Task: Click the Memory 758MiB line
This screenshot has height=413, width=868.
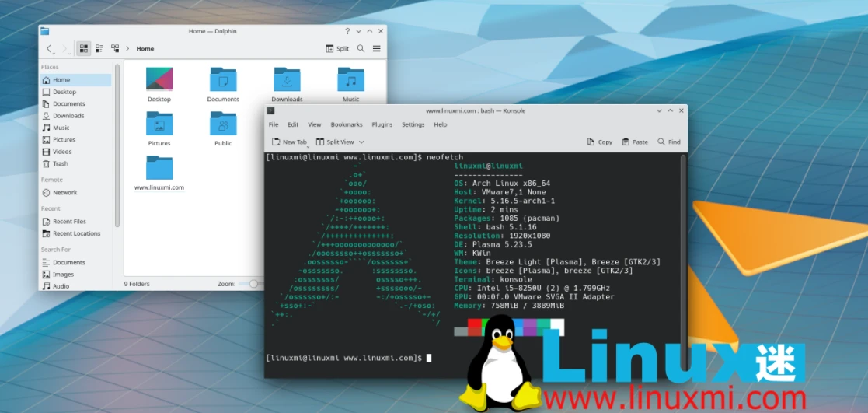Action: click(x=509, y=306)
